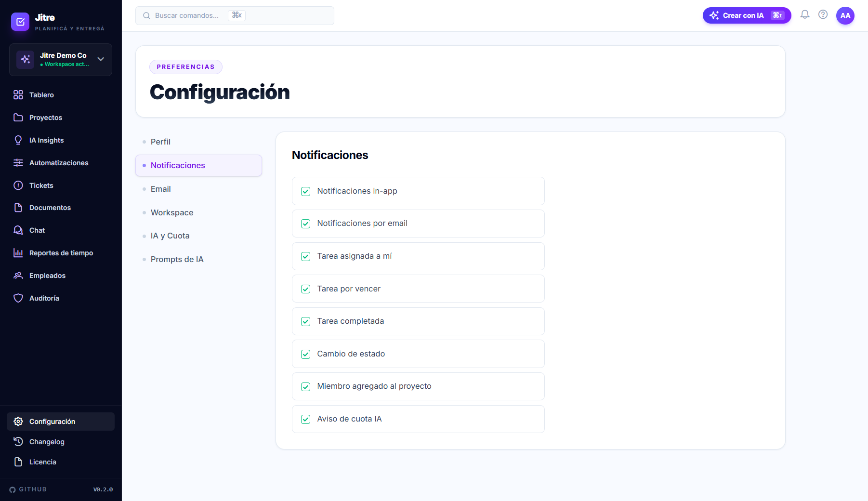Open Changelog from the sidebar
Screen dimensions: 868x501
tap(61, 442)
